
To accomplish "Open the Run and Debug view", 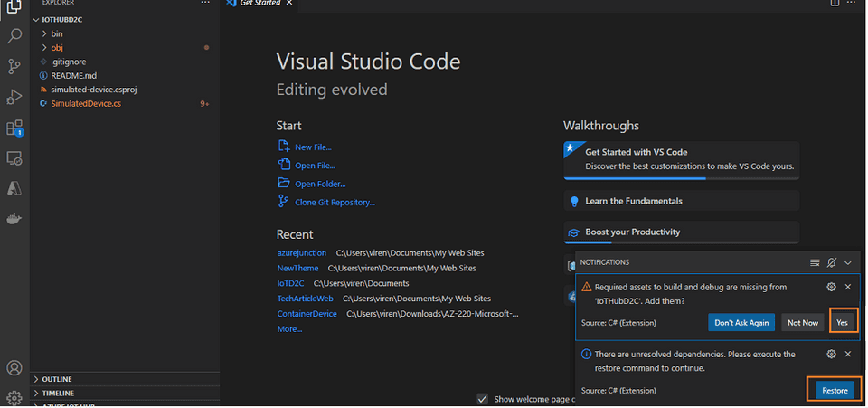I will point(14,98).
